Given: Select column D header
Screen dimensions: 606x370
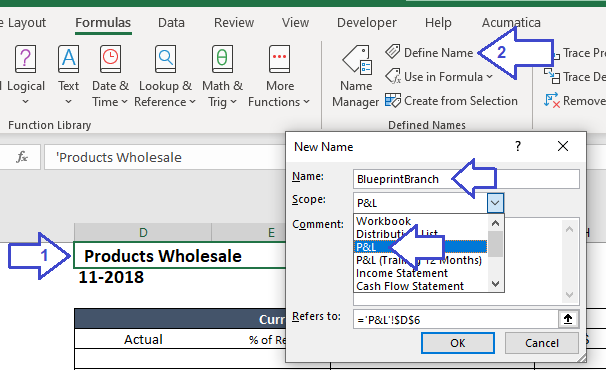Looking at the screenshot, I should pos(143,232).
